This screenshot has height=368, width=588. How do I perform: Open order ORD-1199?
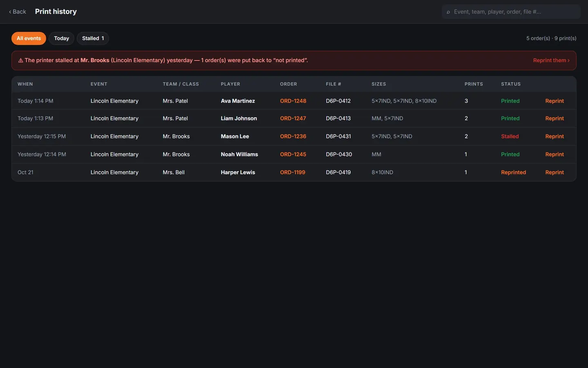point(293,173)
